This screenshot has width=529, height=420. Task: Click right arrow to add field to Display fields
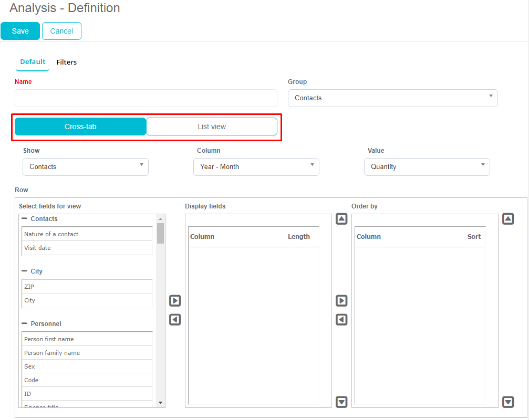[x=175, y=301]
